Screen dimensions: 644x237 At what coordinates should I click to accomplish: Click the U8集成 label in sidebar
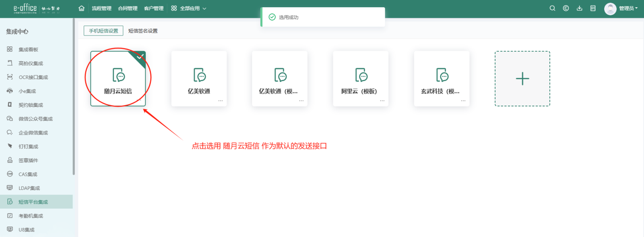[27, 230]
